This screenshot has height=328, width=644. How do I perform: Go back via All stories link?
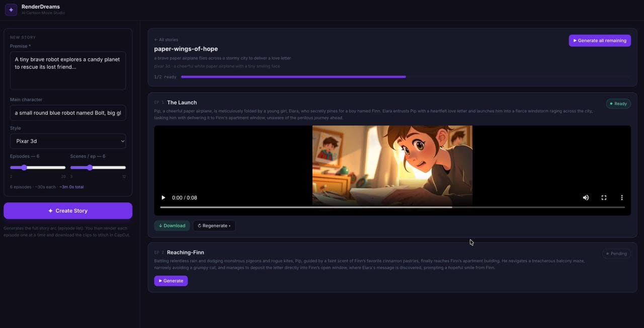166,40
